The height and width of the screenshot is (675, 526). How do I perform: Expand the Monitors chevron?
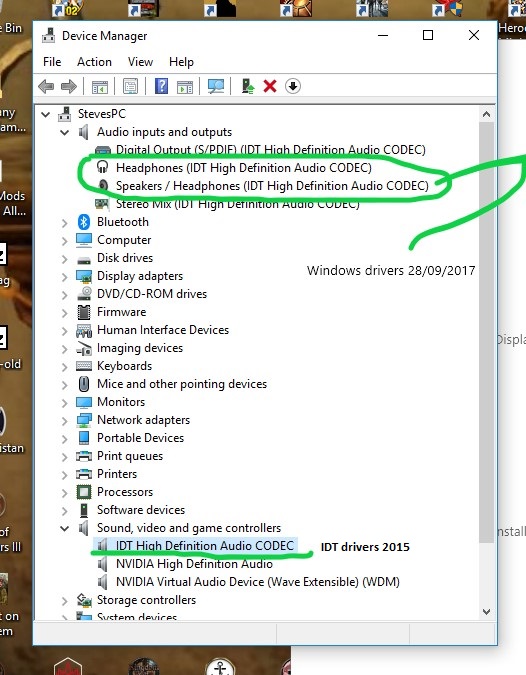pos(65,403)
